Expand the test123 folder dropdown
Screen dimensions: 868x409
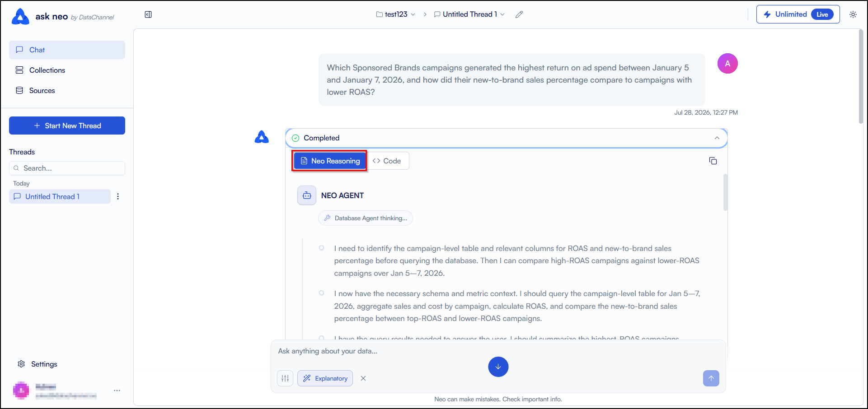pos(396,14)
